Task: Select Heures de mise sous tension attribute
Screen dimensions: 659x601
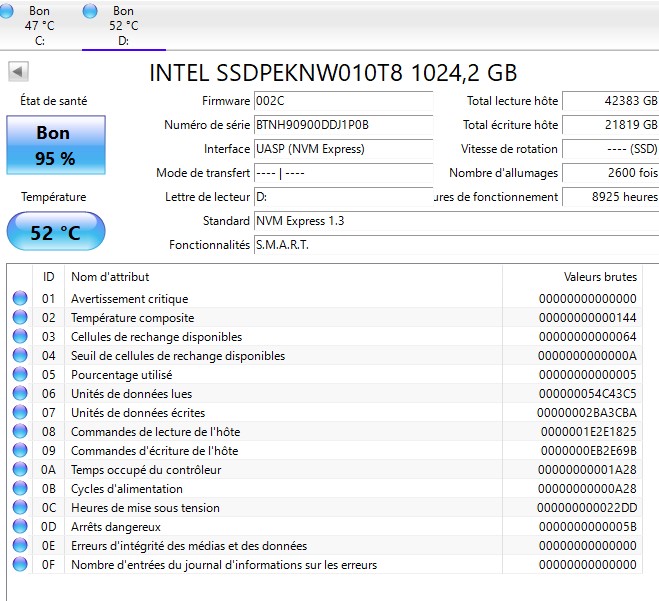Action: coord(145,508)
